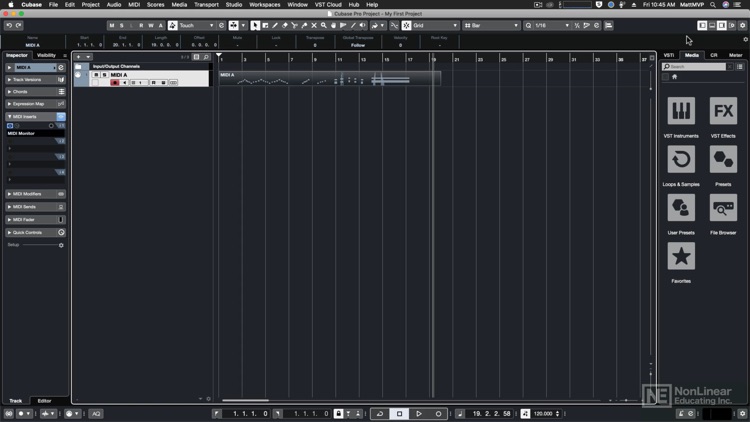The width and height of the screenshot is (750, 422).
Task: Toggle Snap to Zero Crossing button
Action: (x=394, y=25)
